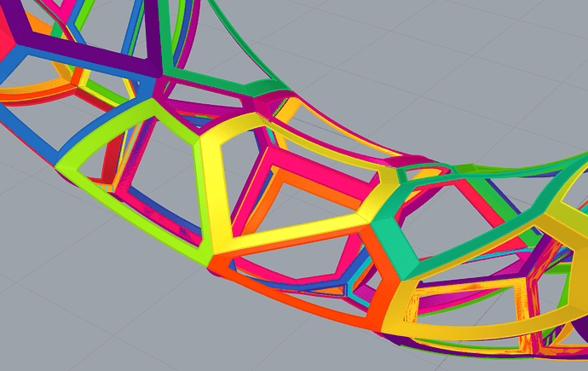
Task: Select the teal green strut segment
Action: click(x=395, y=244)
